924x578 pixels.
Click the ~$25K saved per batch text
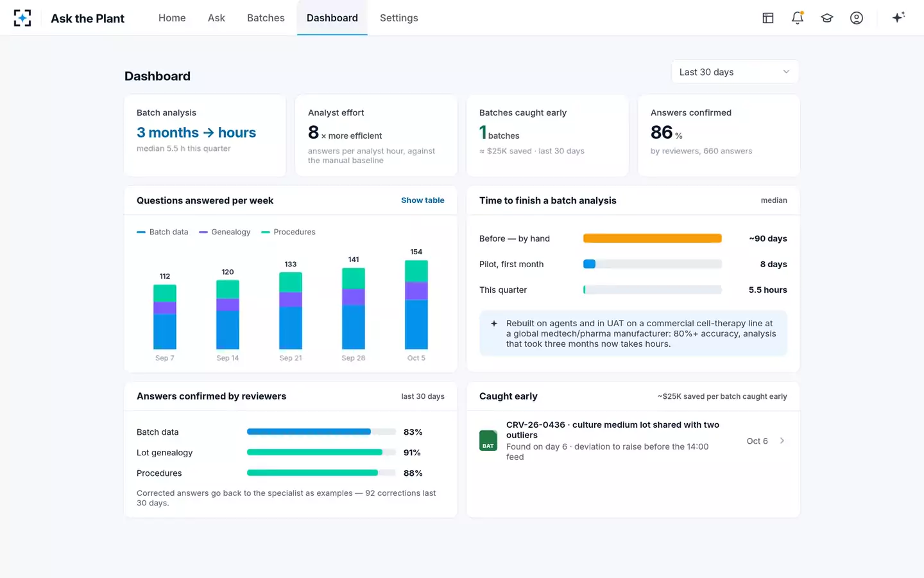723,396
